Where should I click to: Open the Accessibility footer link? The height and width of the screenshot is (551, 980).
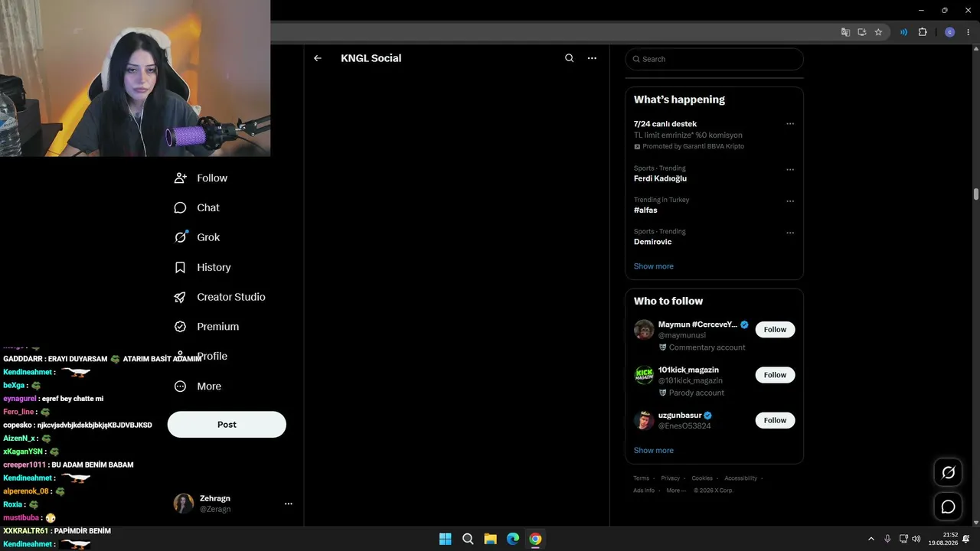740,478
